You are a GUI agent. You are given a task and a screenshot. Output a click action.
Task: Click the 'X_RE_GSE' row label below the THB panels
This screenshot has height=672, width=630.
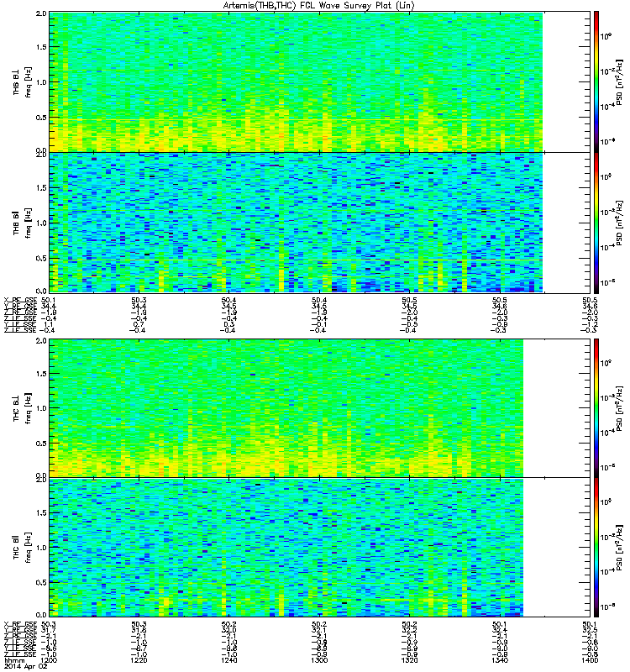click(20, 300)
